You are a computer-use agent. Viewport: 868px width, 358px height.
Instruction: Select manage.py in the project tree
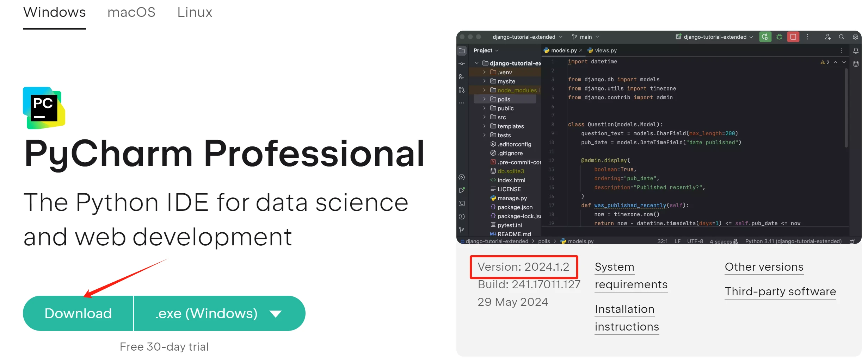(512, 198)
